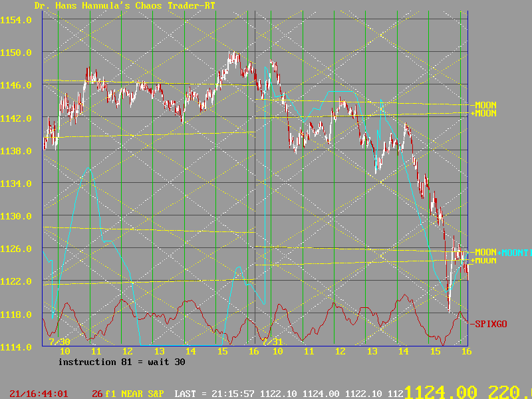Pick the 1138.0 price axis label
The width and height of the screenshot is (532, 399).
pyautogui.click(x=16, y=151)
